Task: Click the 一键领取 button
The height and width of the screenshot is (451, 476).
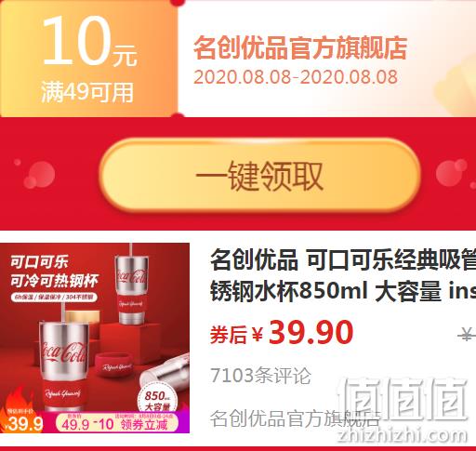Action: coord(259,176)
